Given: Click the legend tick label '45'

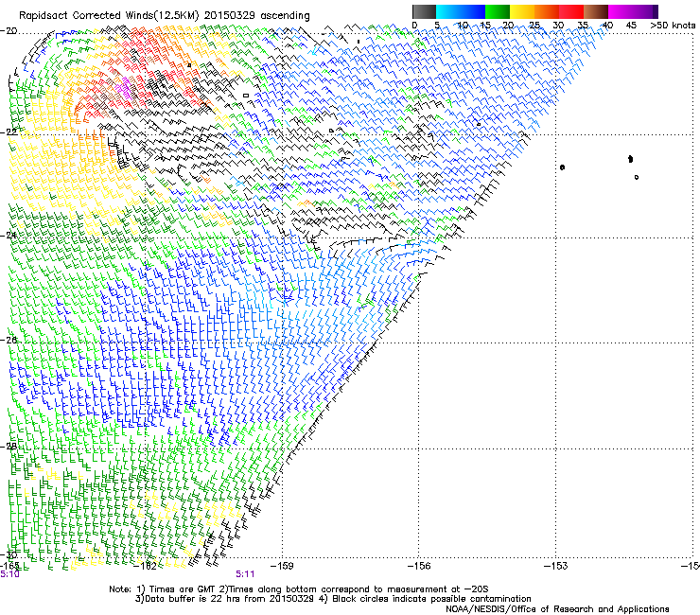Looking at the screenshot, I should pyautogui.click(x=631, y=25).
